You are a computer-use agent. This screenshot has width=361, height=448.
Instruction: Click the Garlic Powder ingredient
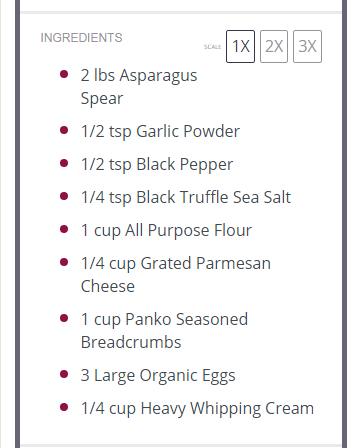coord(160,131)
